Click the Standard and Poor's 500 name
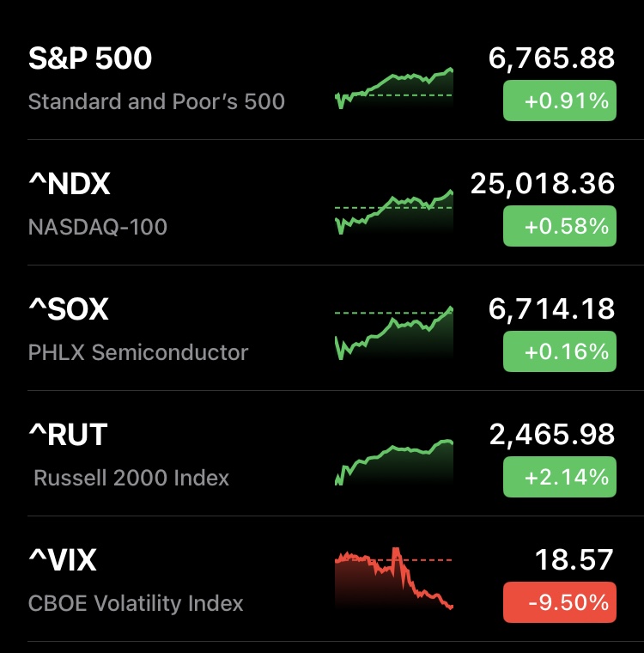Image resolution: width=644 pixels, height=653 pixels. [156, 101]
